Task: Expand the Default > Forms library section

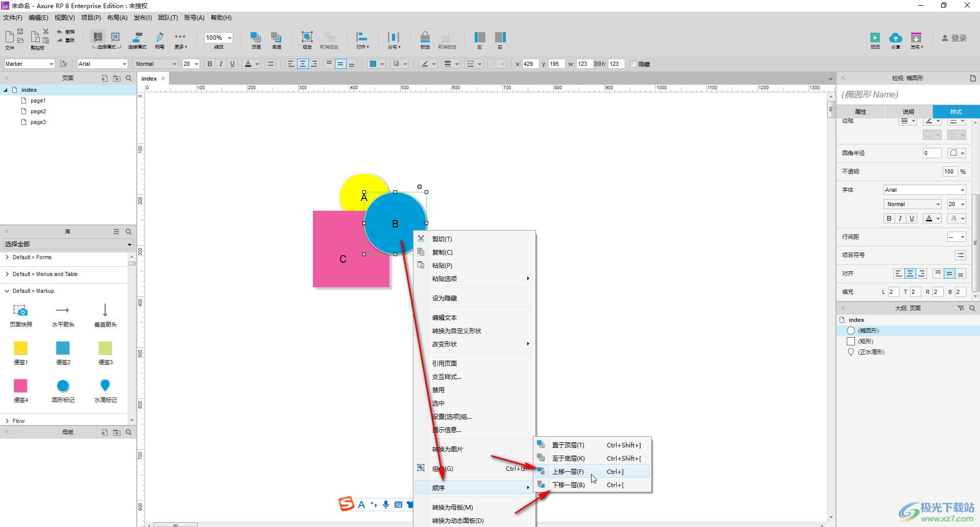Action: [x=32, y=258]
